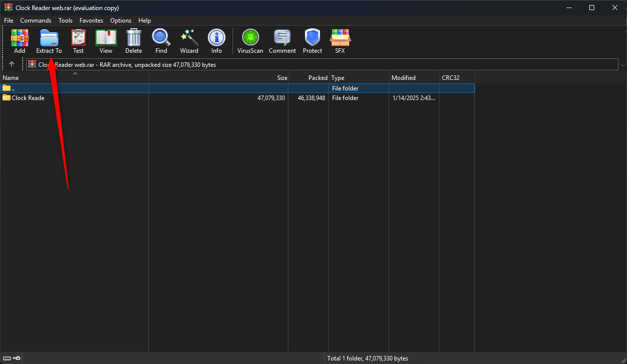Expand the address bar dropdown arrow
Viewport: 627px width, 364px height.
coord(623,65)
